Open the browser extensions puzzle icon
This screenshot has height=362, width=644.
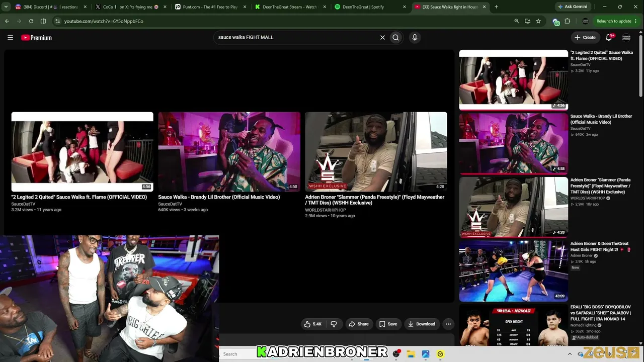coord(568,21)
